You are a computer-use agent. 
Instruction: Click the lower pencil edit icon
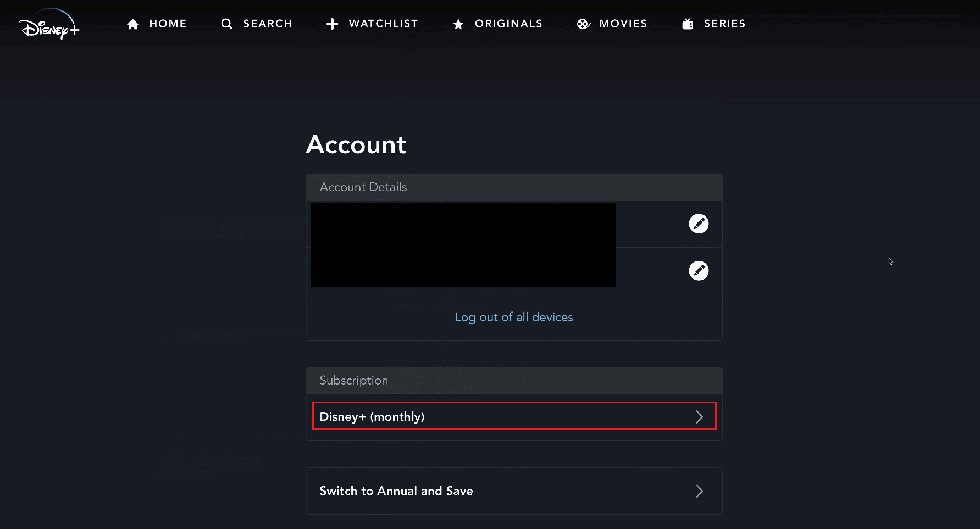click(699, 270)
